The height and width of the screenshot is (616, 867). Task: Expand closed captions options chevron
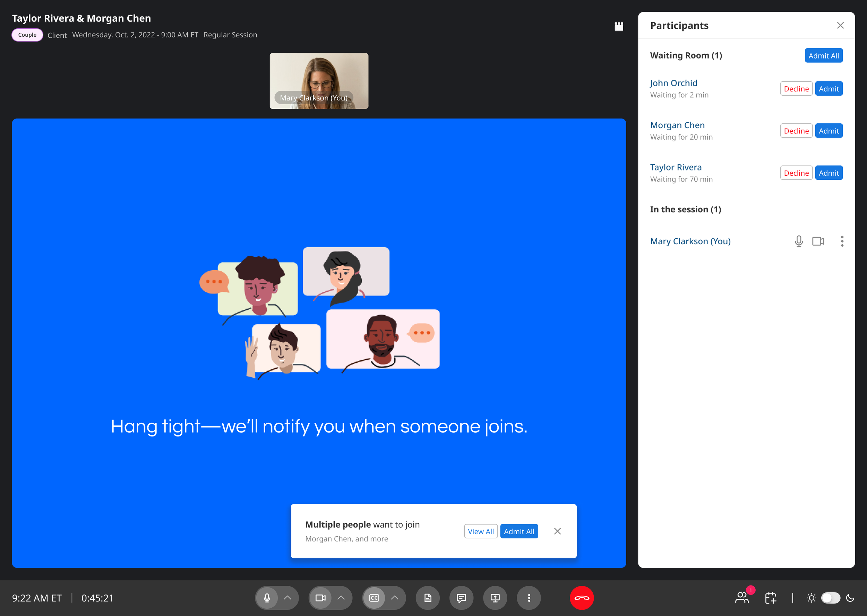tap(395, 598)
